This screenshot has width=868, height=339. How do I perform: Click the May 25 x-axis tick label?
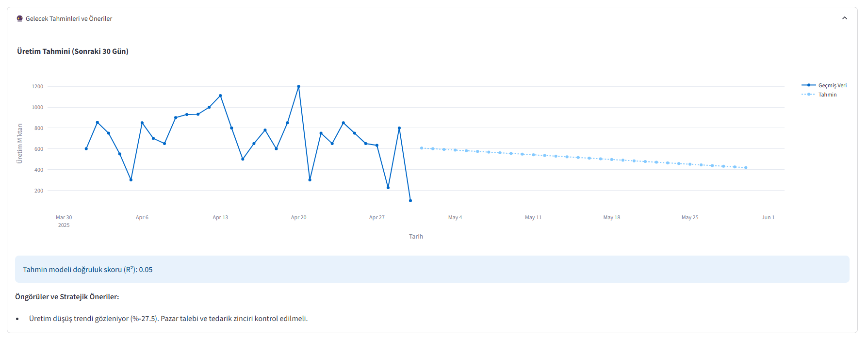click(x=690, y=217)
